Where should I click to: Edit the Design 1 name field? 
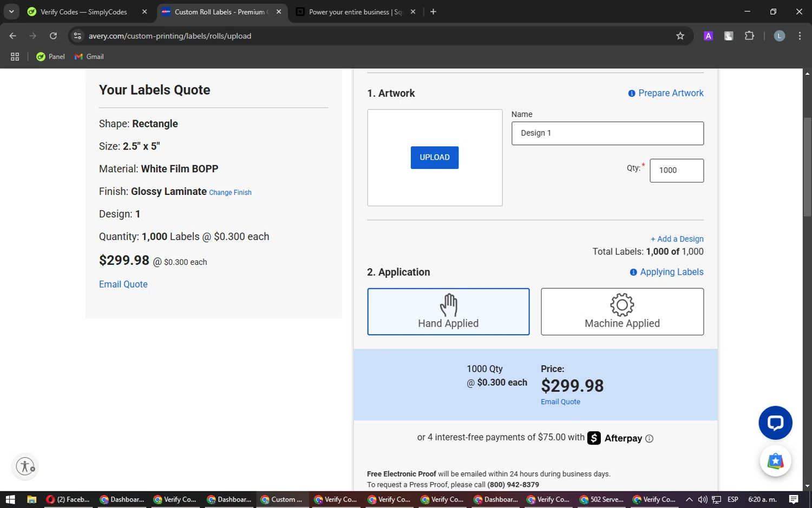[607, 133]
